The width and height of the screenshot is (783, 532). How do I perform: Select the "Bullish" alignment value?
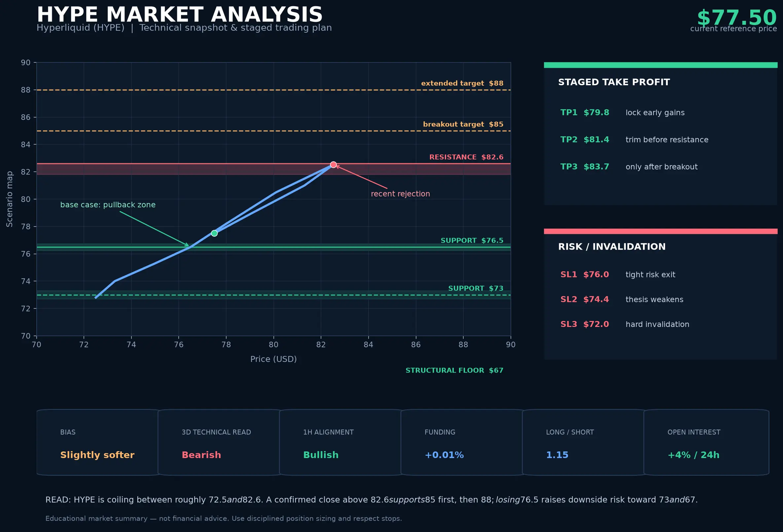(x=321, y=455)
